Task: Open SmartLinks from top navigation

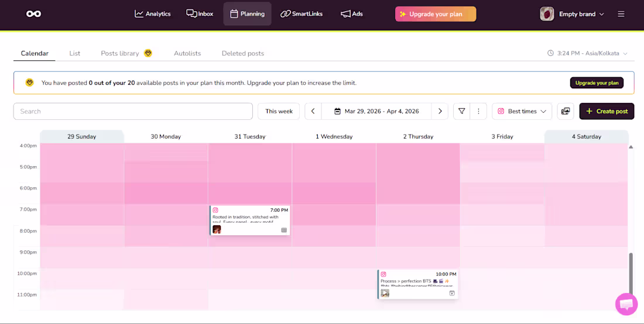Action: click(x=302, y=14)
